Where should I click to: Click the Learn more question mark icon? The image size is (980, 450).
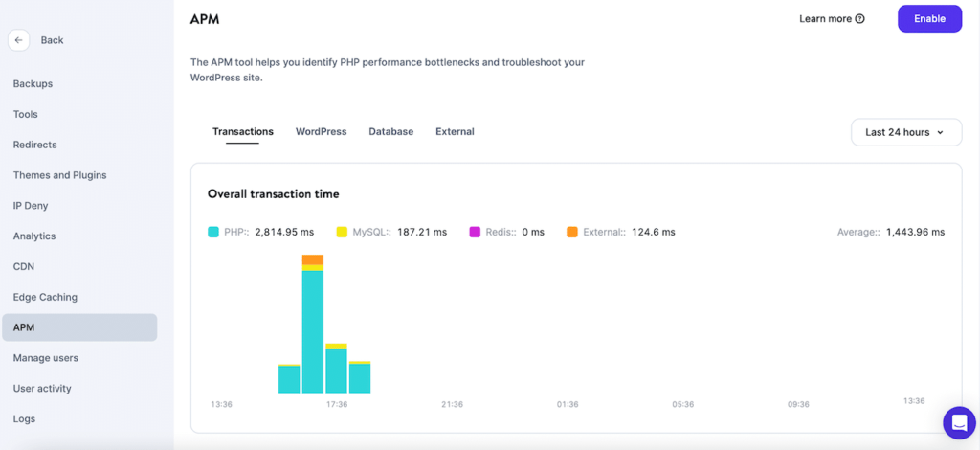pyautogui.click(x=859, y=19)
